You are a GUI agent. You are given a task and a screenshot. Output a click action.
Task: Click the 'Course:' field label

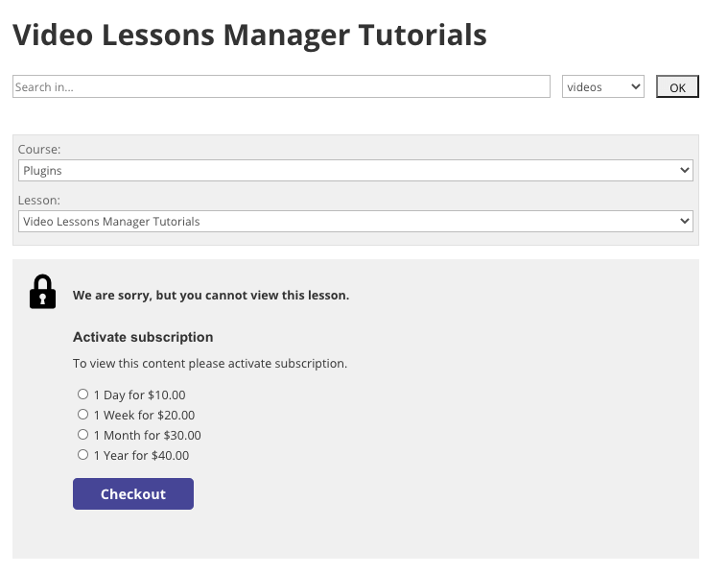click(x=39, y=150)
